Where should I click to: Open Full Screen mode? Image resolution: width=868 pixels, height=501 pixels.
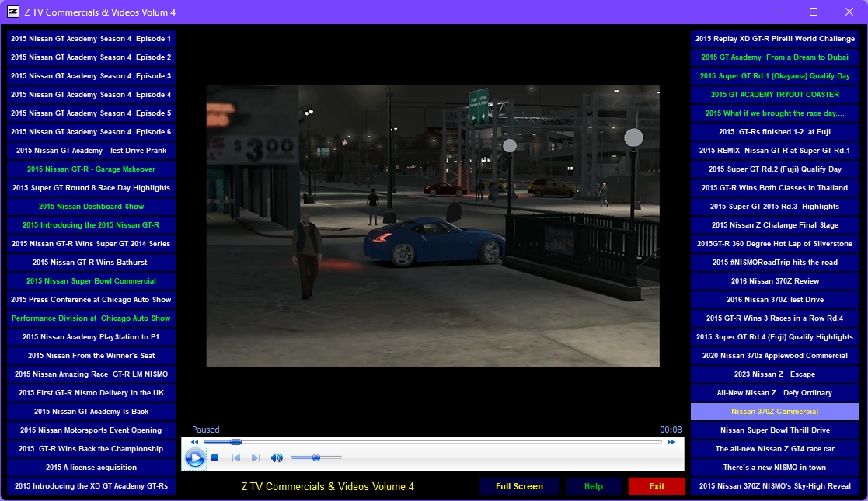click(519, 486)
